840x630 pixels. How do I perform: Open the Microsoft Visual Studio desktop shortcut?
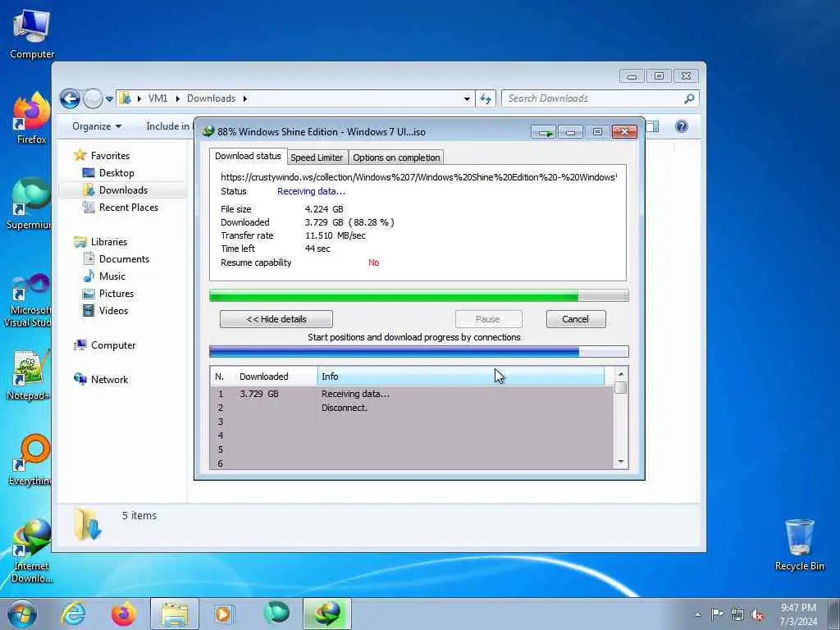pos(28,300)
